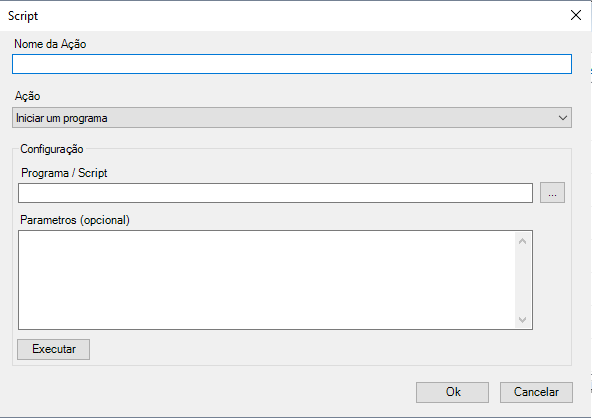Confirm the dialog with Ok
592x418 pixels.
(452, 392)
